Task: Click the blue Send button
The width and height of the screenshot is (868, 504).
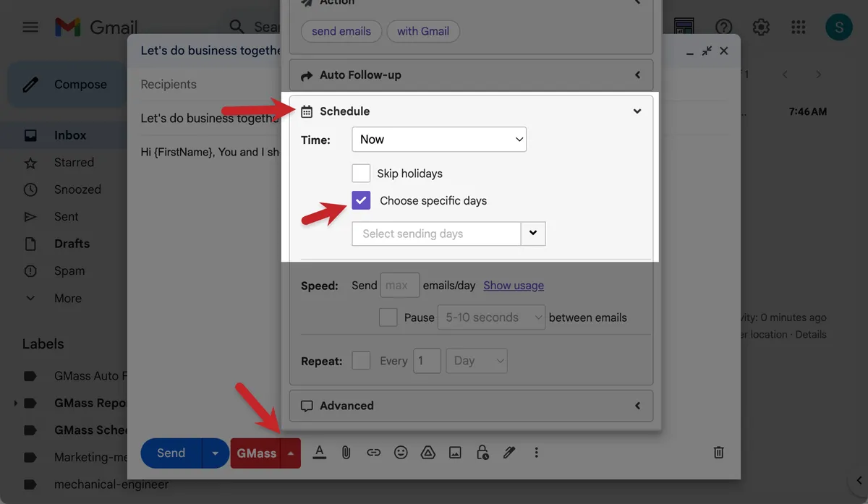Action: point(171,453)
